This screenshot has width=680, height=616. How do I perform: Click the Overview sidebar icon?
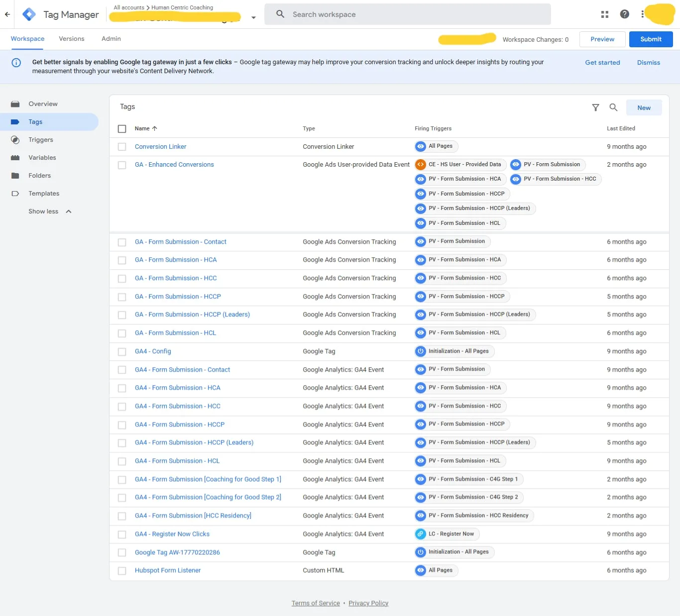(x=15, y=104)
